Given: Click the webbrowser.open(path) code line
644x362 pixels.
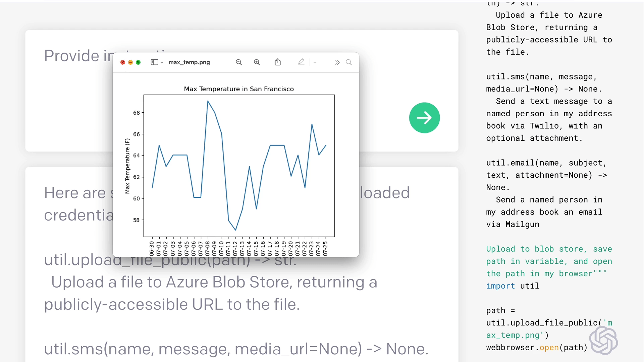Looking at the screenshot, I should tap(536, 348).
